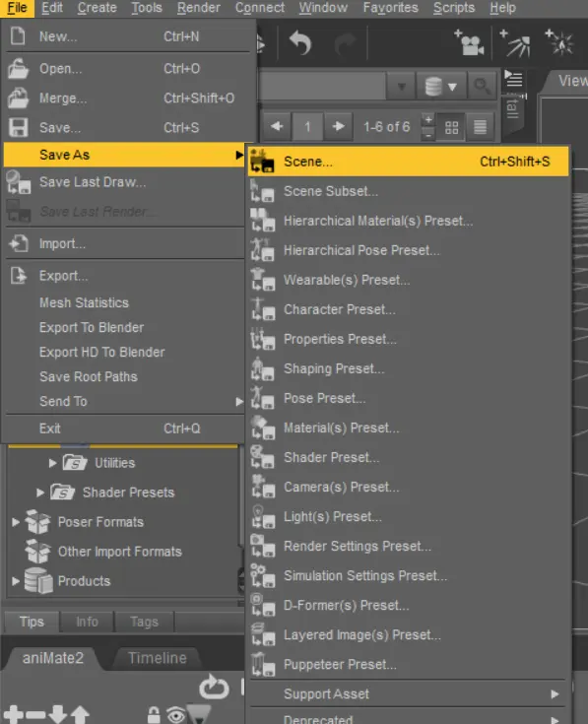Choose Exit from File menu
The width and height of the screenshot is (588, 724).
click(x=125, y=428)
